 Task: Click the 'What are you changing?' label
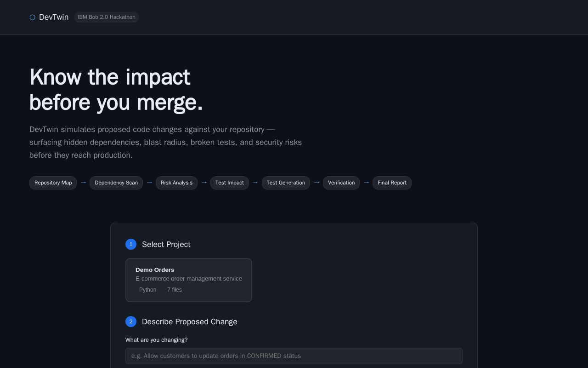point(157,340)
